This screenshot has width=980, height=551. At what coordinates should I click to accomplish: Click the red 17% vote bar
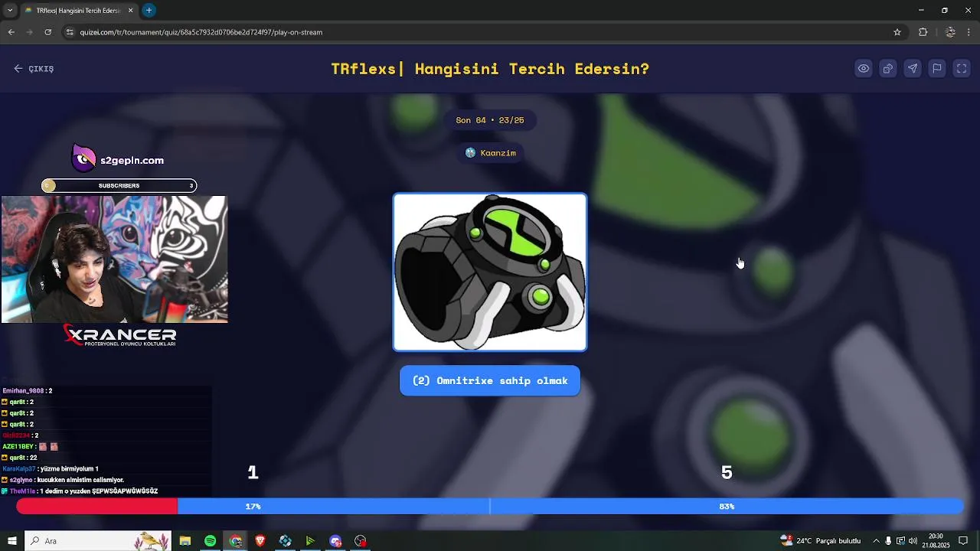pyautogui.click(x=97, y=507)
